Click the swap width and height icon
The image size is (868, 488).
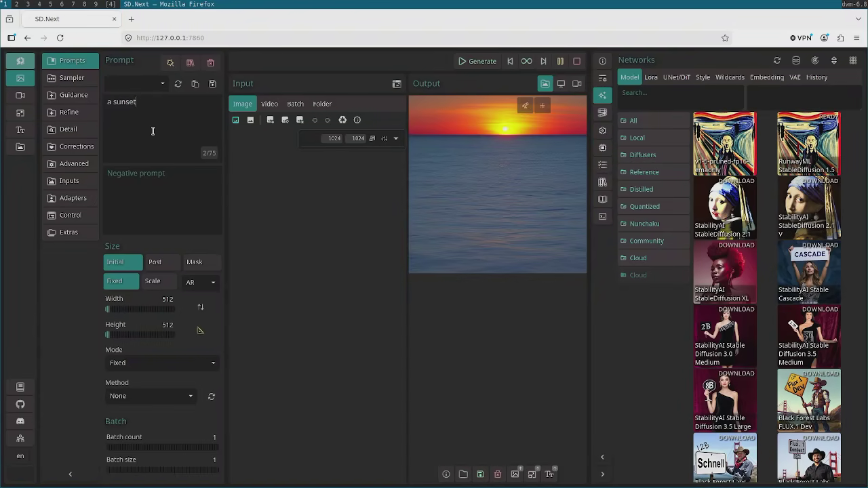point(201,307)
